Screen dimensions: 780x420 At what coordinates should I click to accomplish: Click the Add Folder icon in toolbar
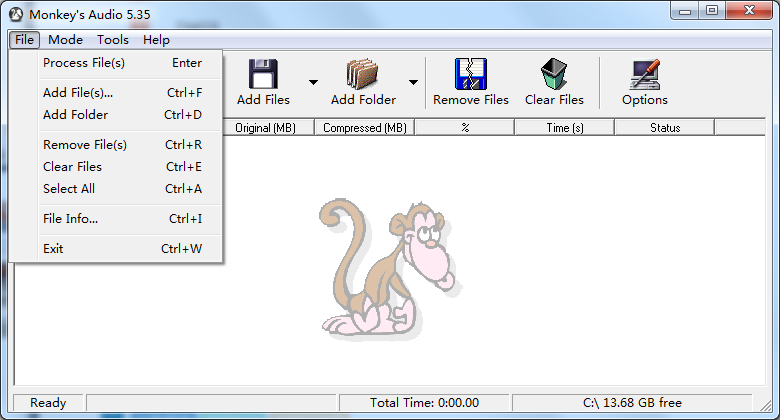point(363,74)
